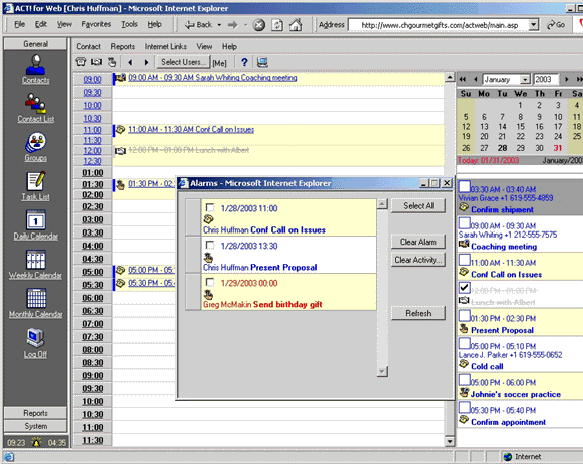Screen dimensions: 583x464
Task: Check the Conf Call on Issues alarm
Action: point(210,207)
